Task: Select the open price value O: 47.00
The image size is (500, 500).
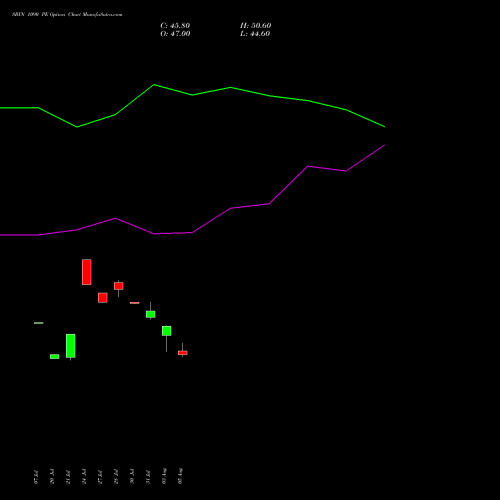Action: tap(175, 34)
